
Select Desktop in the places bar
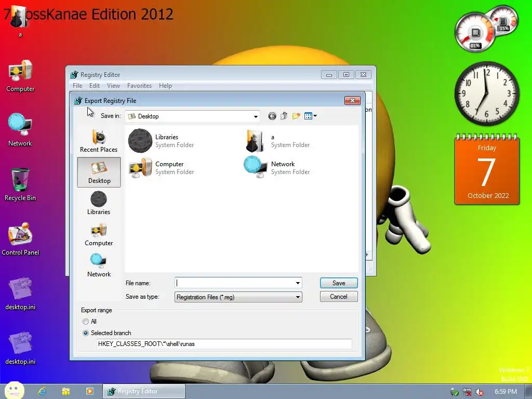coord(99,172)
